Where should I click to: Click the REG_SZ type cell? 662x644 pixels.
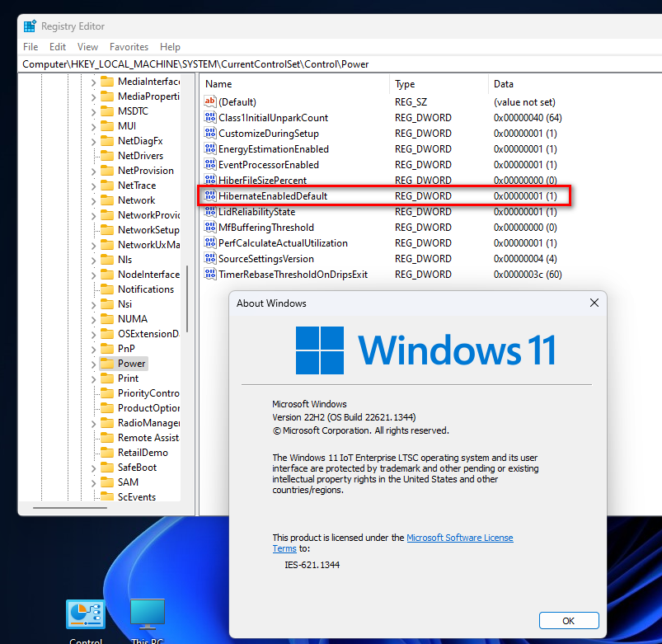tap(411, 101)
